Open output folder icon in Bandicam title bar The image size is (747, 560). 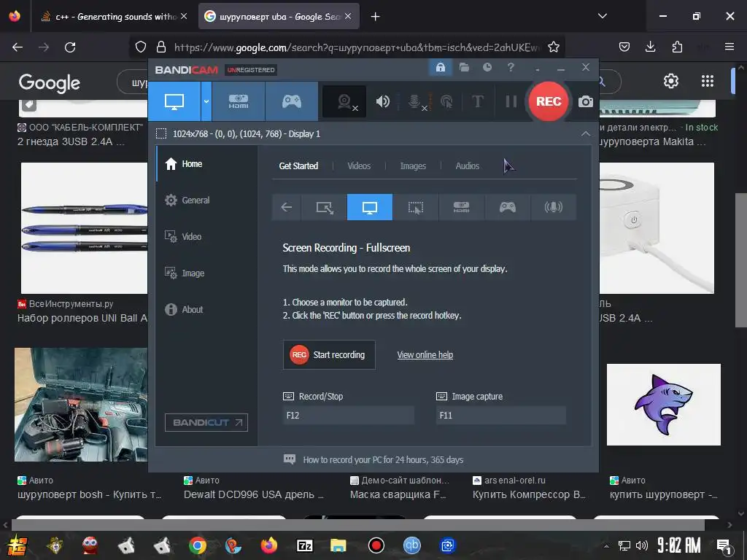[x=464, y=67]
